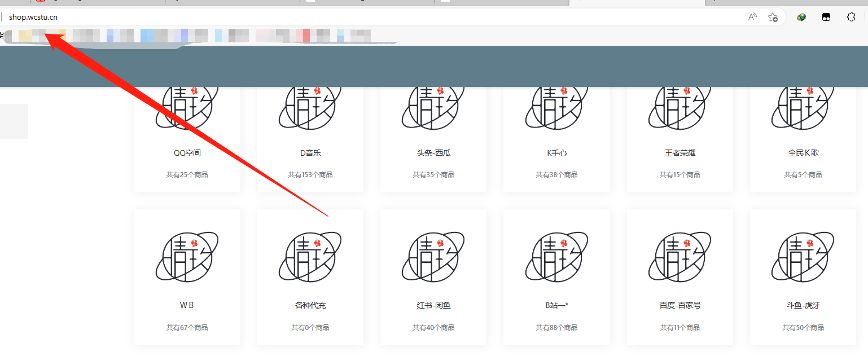The image size is (868, 356).
Task: Click the text 共有11个商品
Action: click(680, 328)
